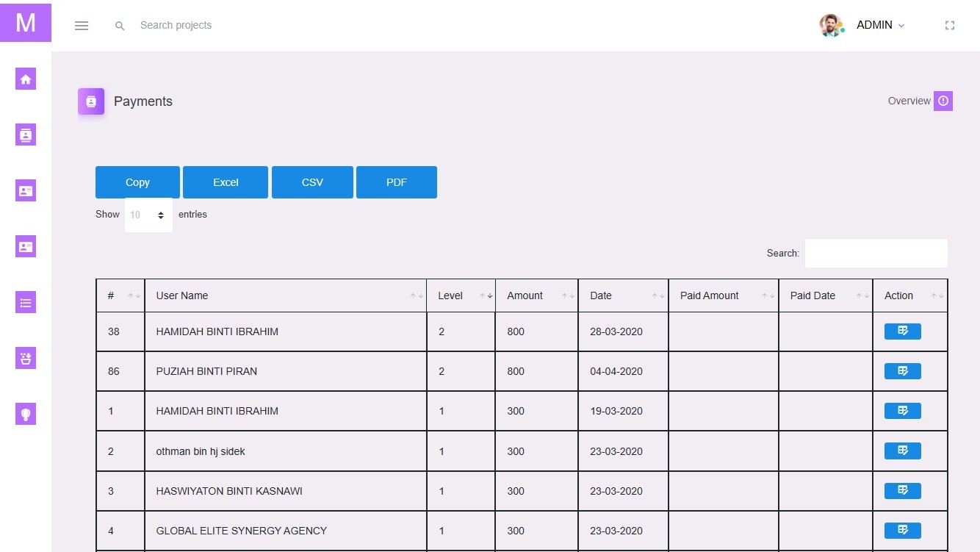Click the contacts book sidebar icon below Home
Image resolution: width=980 pixels, height=552 pixels.
pyautogui.click(x=26, y=135)
